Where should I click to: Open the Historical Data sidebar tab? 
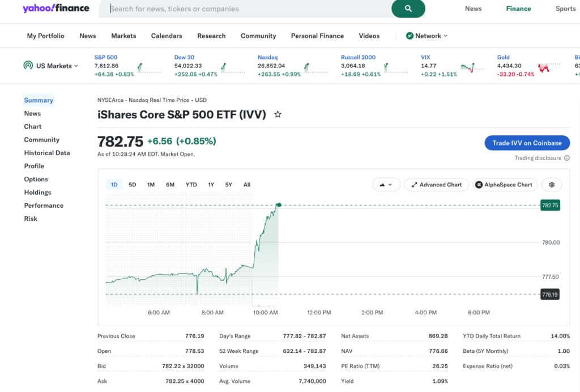(47, 153)
